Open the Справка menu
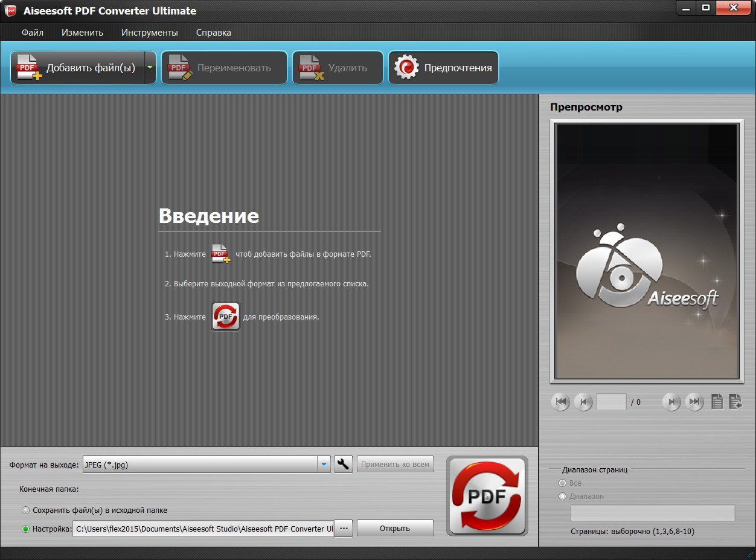Screen dimensions: 756x560 click(x=214, y=33)
